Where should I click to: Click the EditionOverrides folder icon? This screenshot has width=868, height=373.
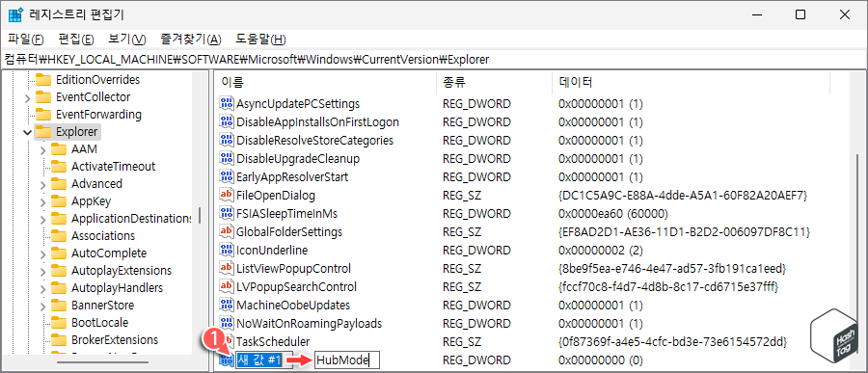43,80
